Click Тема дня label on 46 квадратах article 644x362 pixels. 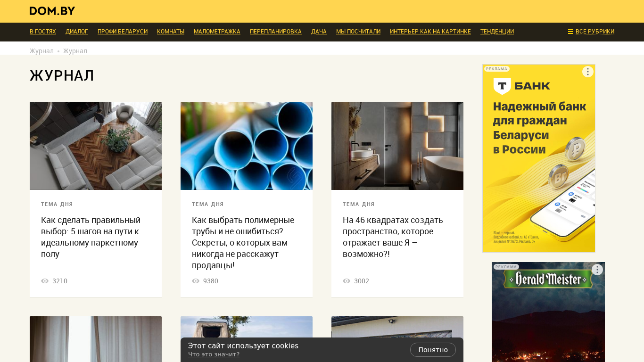(359, 204)
